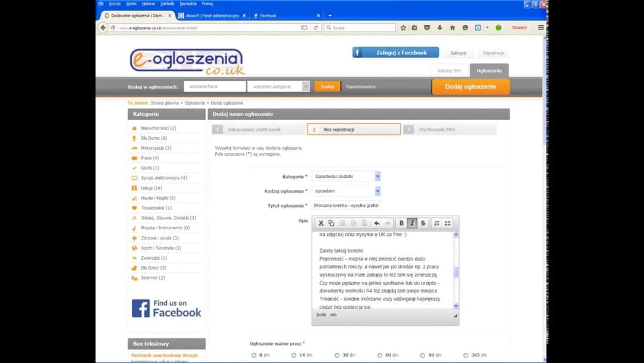Click the Zaloguj z Facebook button
Screen dimensions: 644x363
coord(395,53)
